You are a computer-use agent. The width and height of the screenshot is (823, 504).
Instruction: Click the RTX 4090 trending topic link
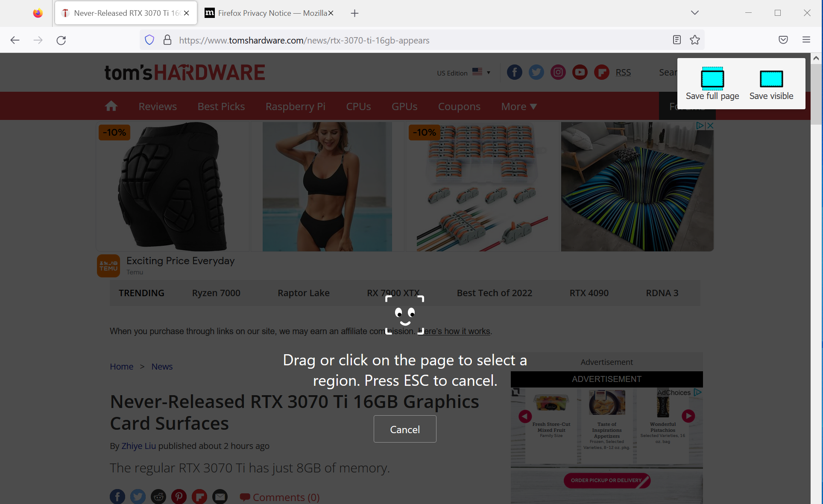(589, 292)
